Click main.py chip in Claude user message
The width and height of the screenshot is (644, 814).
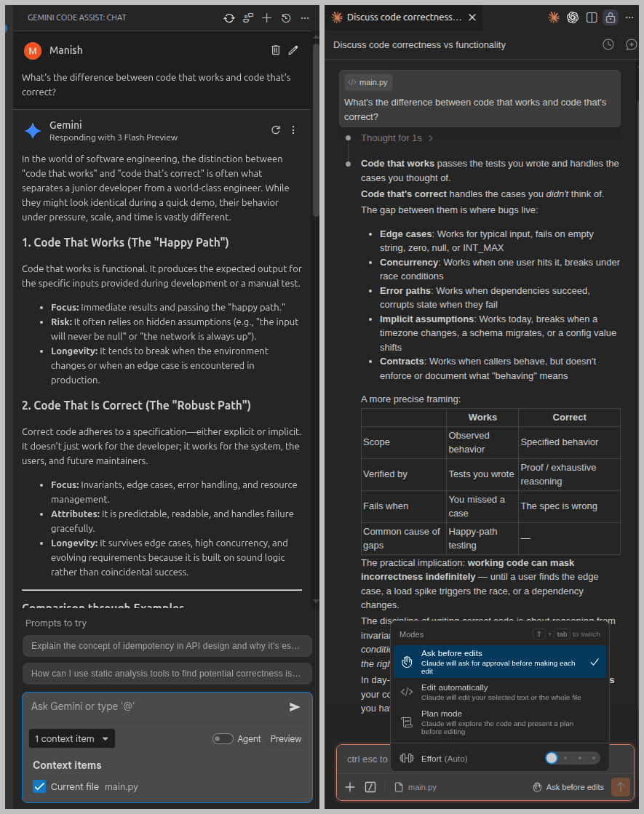click(368, 82)
